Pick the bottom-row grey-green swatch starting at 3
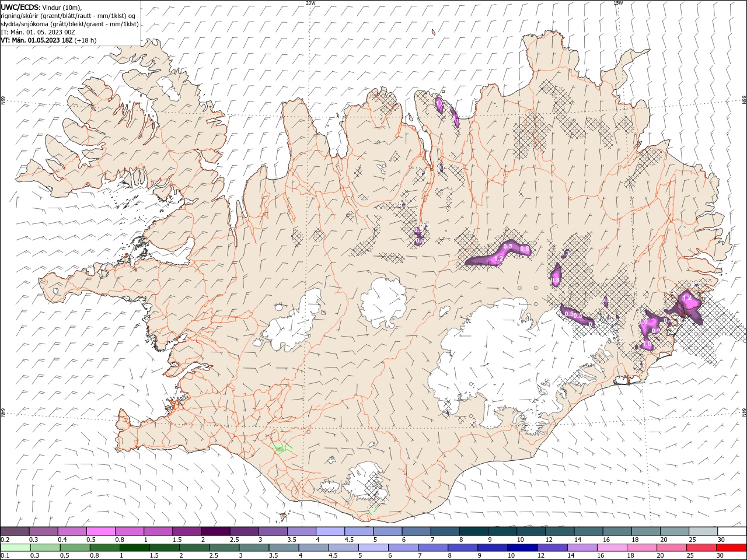 pyautogui.click(x=254, y=548)
